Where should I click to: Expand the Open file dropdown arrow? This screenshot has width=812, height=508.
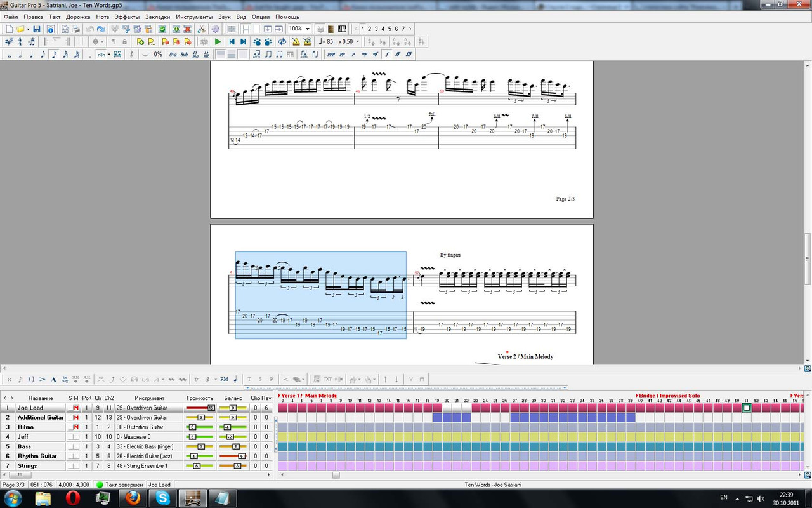click(x=28, y=29)
